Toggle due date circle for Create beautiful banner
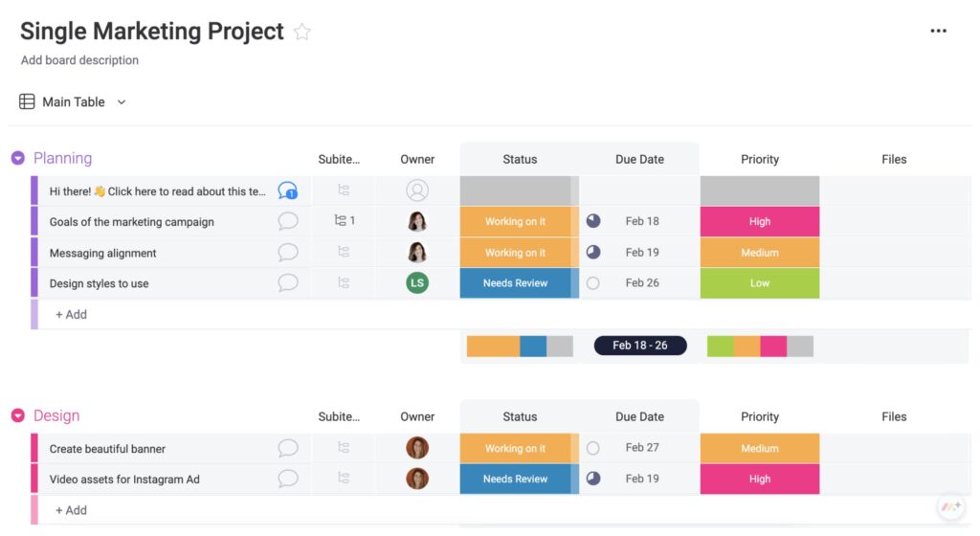Viewport: 980px width, 536px height. click(x=593, y=448)
